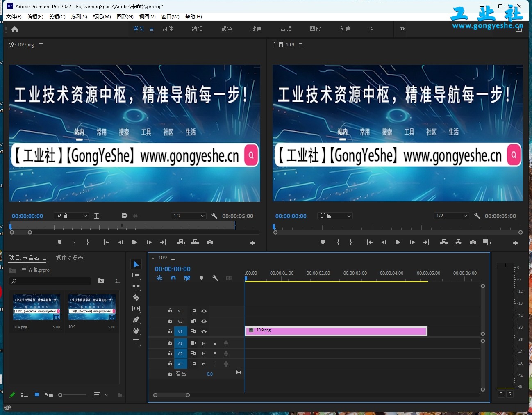
Task: Select the Pen tool
Action: [x=136, y=319]
